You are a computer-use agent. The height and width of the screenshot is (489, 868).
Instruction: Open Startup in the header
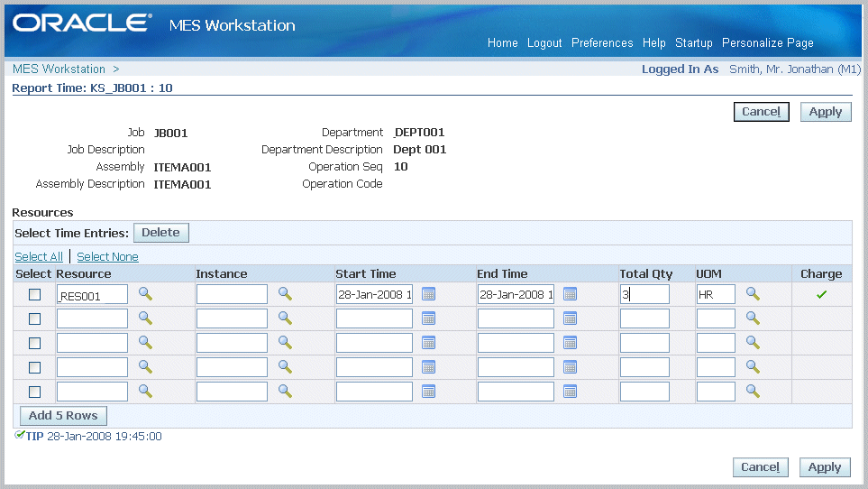(x=694, y=43)
